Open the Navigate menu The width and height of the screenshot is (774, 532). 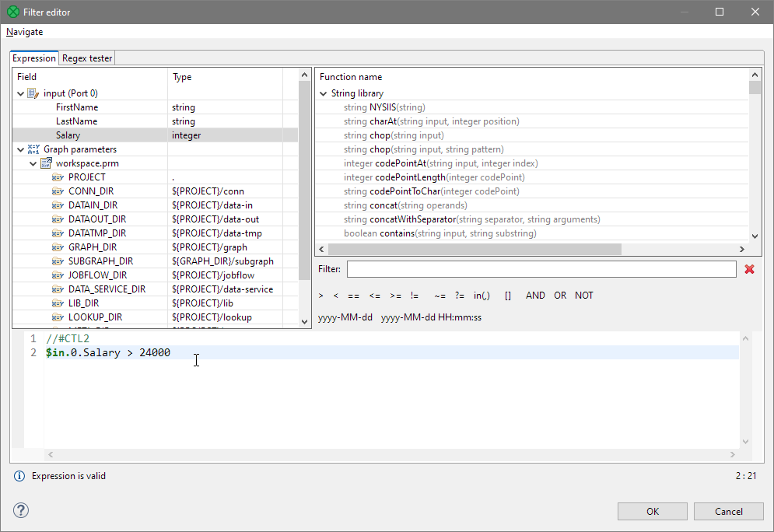pos(25,32)
